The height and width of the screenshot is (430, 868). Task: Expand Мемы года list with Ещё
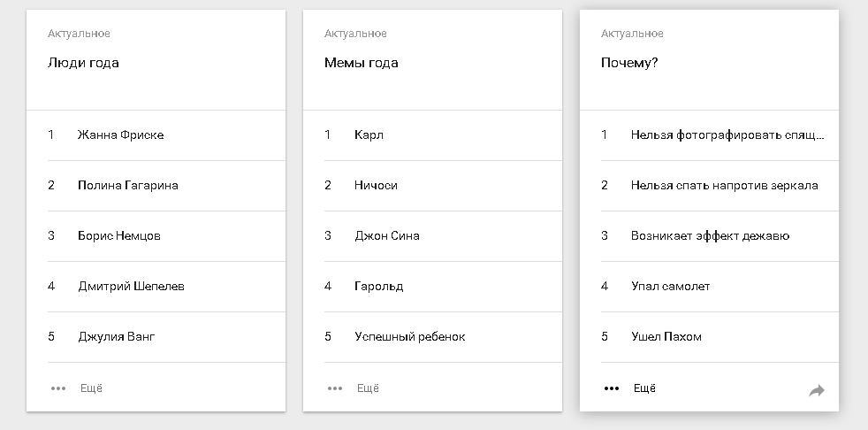369,388
